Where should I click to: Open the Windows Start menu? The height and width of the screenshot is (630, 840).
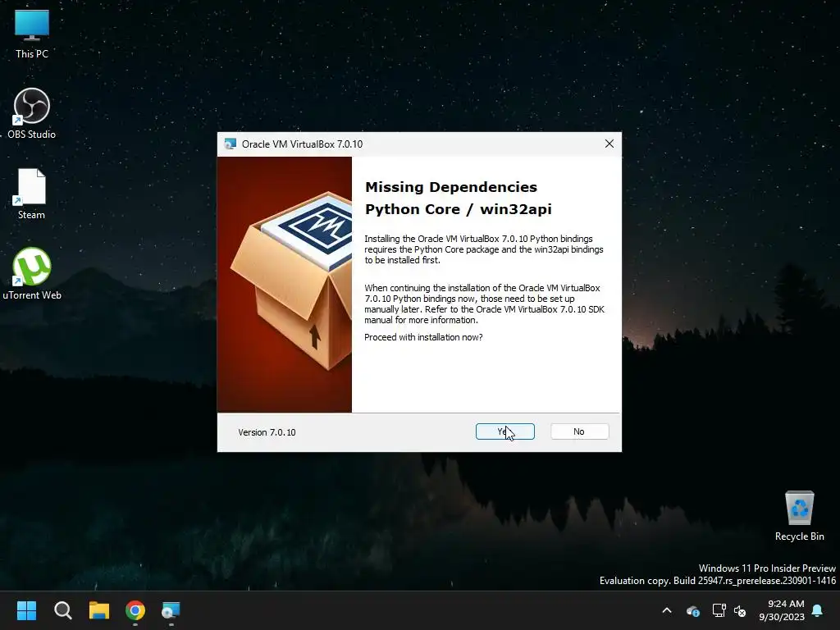(x=26, y=610)
